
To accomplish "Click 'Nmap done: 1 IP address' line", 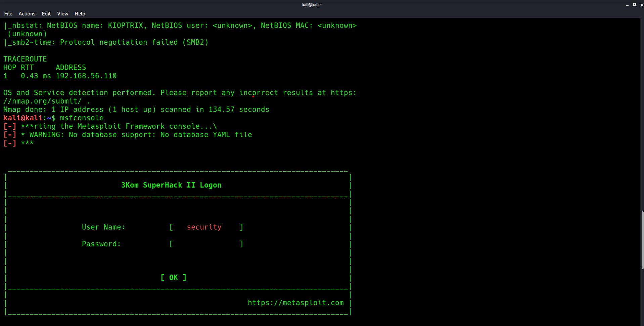I will click(x=136, y=110).
